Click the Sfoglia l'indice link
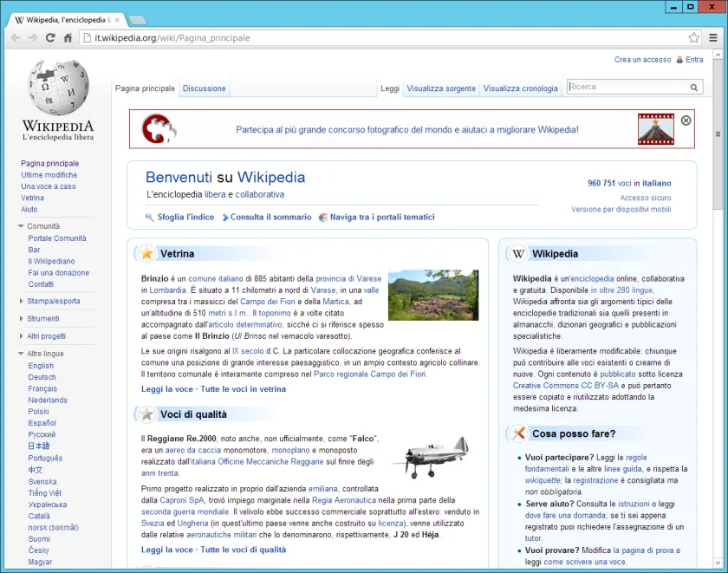The width and height of the screenshot is (728, 573). (x=185, y=217)
